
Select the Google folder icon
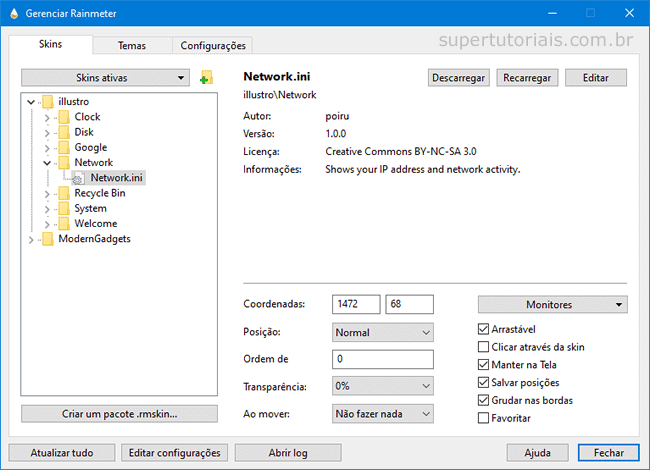[x=63, y=147]
